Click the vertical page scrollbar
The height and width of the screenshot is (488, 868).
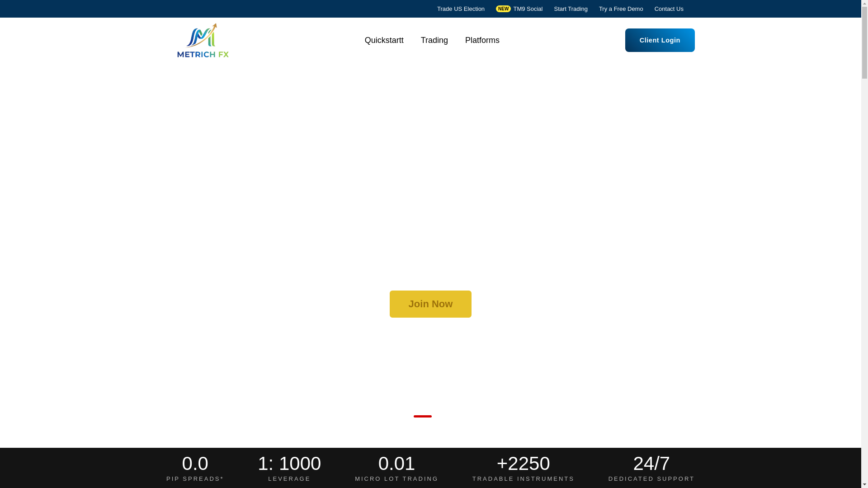pos(864,244)
